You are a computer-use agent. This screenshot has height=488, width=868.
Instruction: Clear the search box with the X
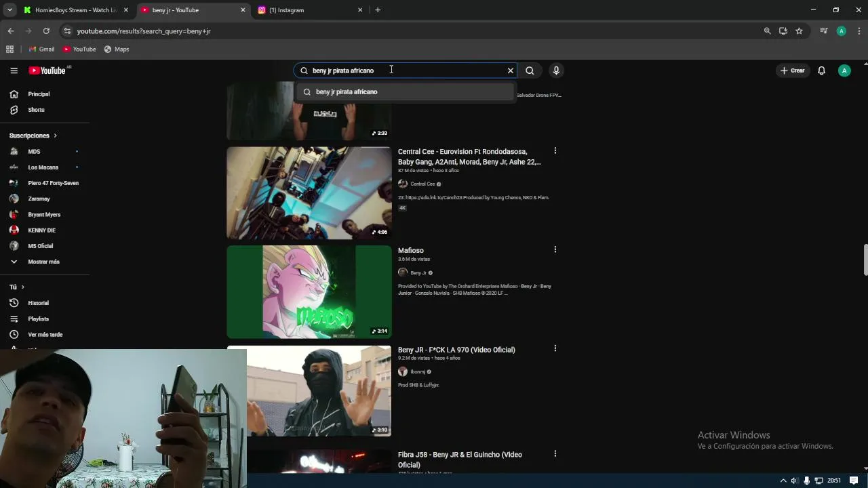point(511,70)
